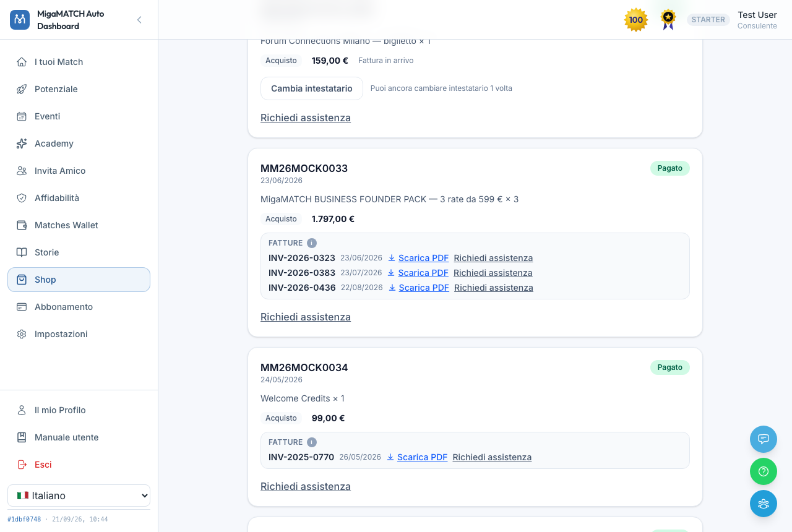Request assistance for invoice INV-2026-0436

(x=494, y=288)
